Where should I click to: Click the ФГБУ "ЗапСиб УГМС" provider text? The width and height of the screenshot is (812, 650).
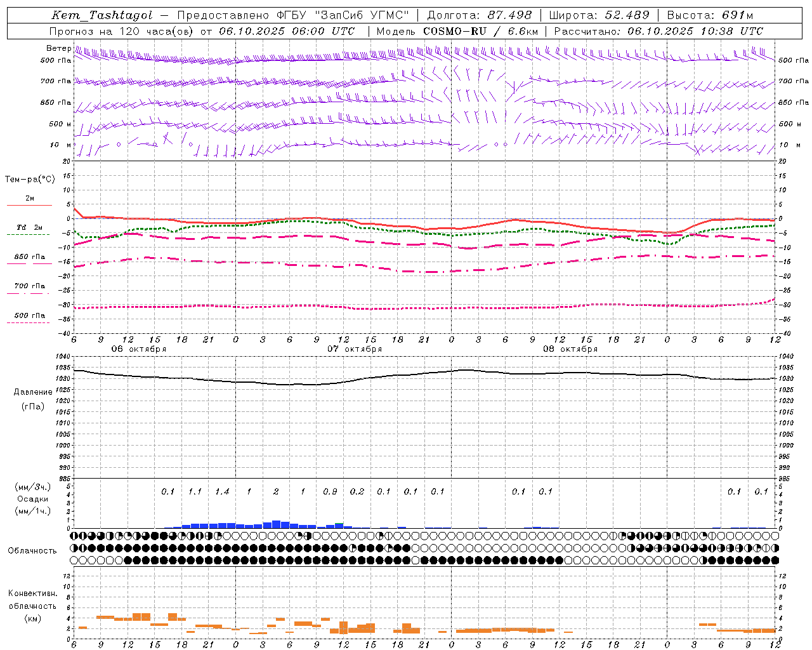[343, 15]
